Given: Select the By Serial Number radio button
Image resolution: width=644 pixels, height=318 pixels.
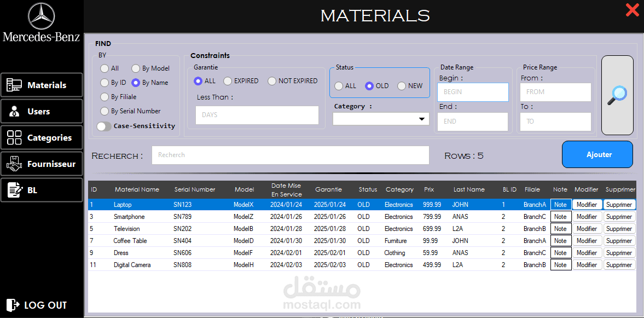Looking at the screenshot, I should (105, 111).
